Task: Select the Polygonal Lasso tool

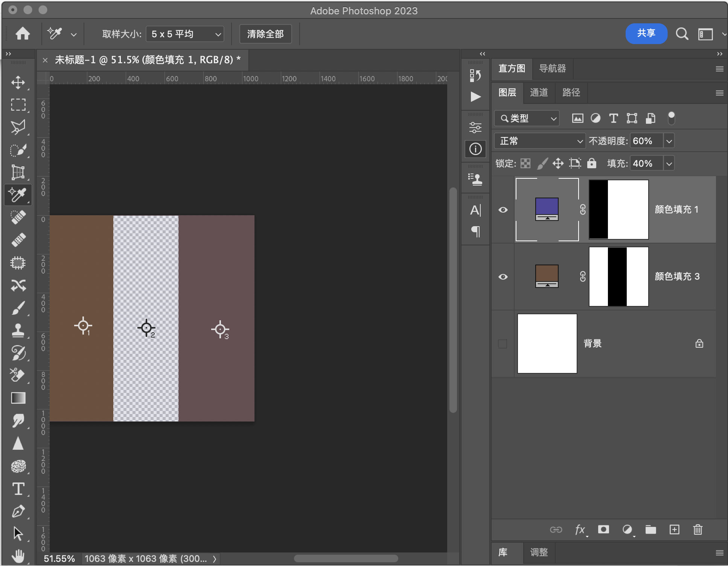Action: 18,127
